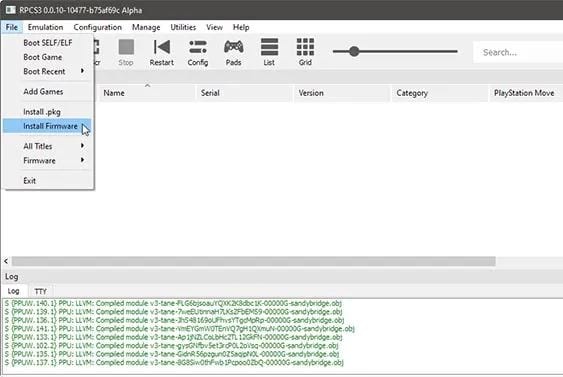Viewport: 563px width, 377px height.
Task: Expand the All Titles submenu
Action: 47,146
